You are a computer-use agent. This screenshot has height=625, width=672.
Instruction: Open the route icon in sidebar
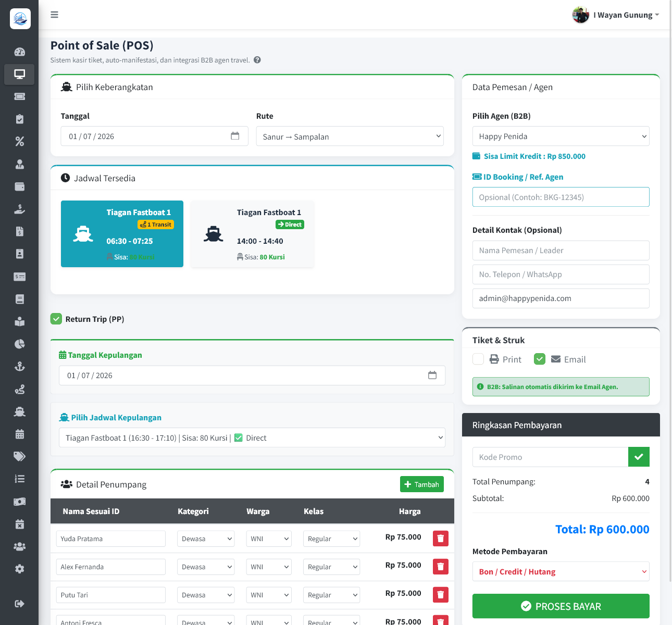[19, 389]
